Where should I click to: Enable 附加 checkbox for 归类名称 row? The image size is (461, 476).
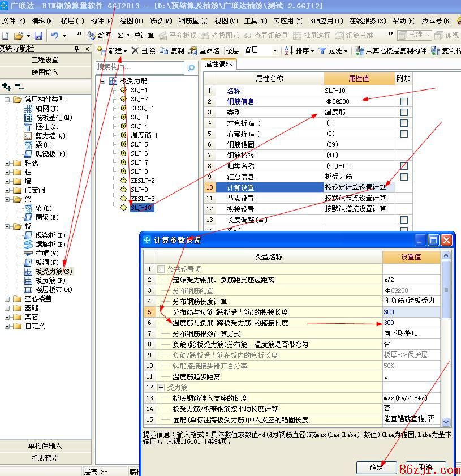tap(404, 166)
